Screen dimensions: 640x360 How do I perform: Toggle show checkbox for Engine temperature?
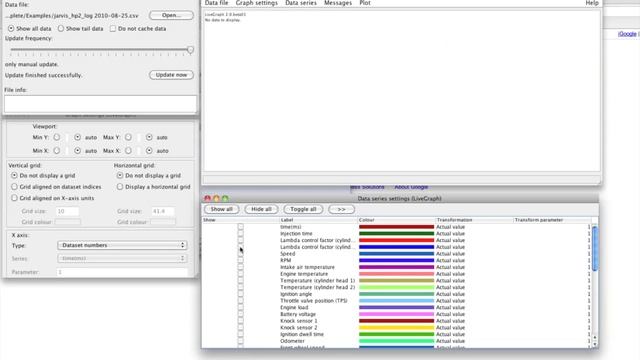pos(240,273)
